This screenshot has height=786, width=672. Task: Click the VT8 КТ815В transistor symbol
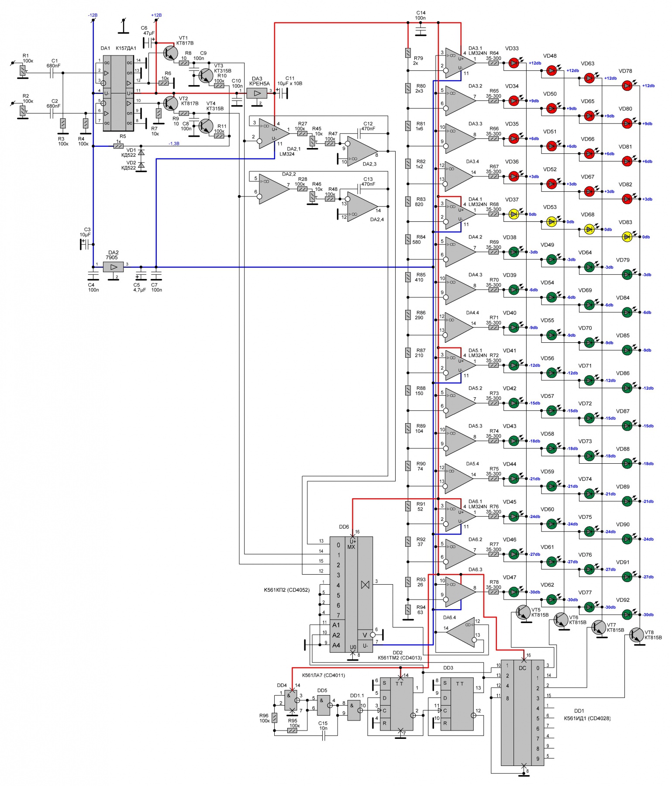pos(637,635)
